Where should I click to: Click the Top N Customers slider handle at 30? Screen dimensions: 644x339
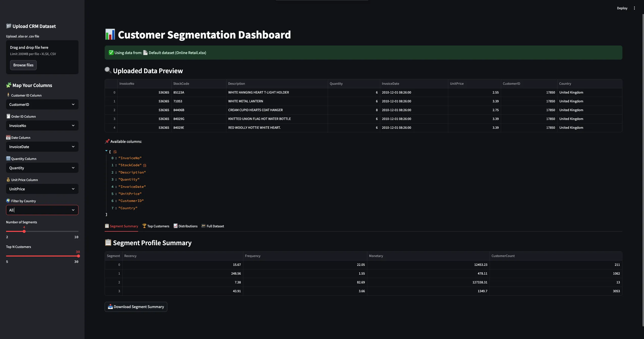pyautogui.click(x=78, y=256)
